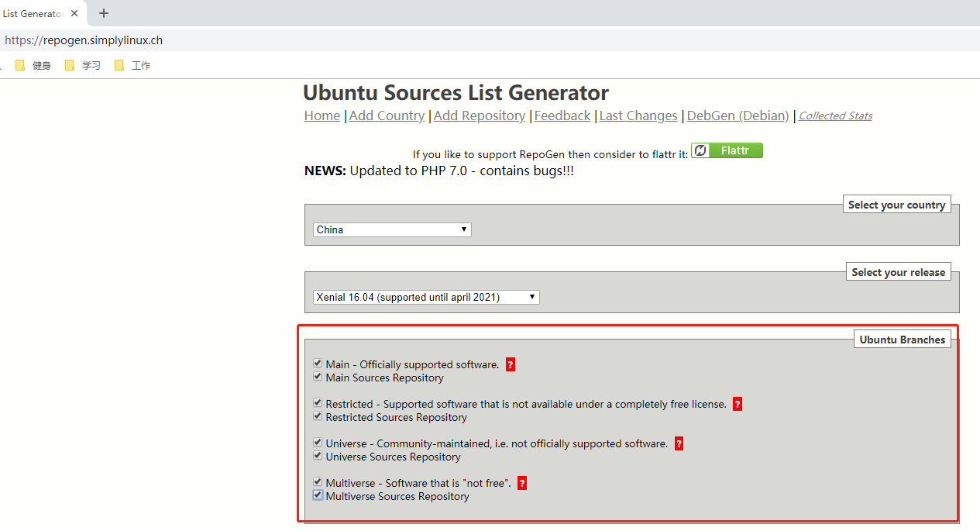Show help for Main branch
Viewport: 980px width, 531px height.
pyautogui.click(x=511, y=364)
